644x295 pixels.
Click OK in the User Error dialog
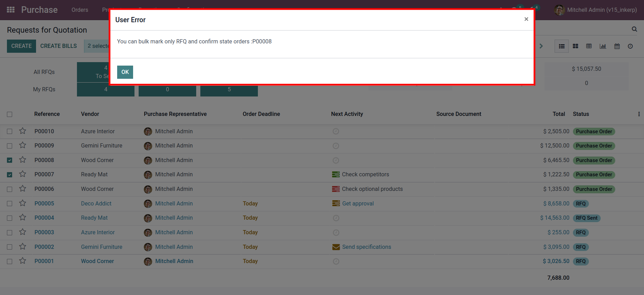125,72
